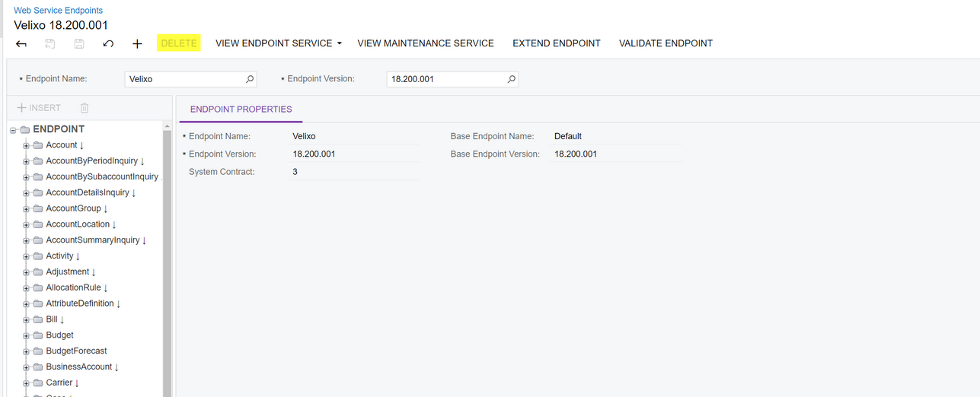Click the tree scrollbar up arrow
Viewport: 980px width, 397px height.
(x=167, y=125)
